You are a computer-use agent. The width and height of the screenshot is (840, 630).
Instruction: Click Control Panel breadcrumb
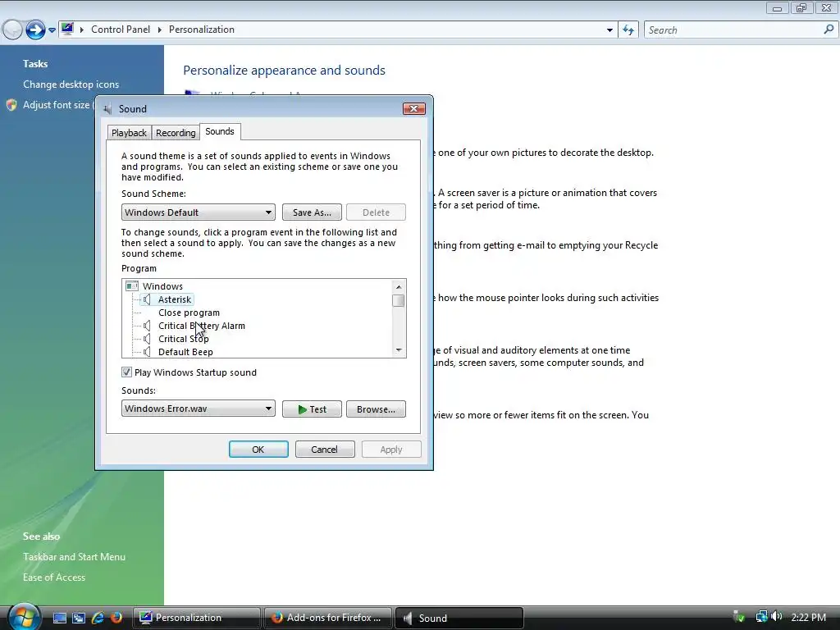(x=121, y=30)
